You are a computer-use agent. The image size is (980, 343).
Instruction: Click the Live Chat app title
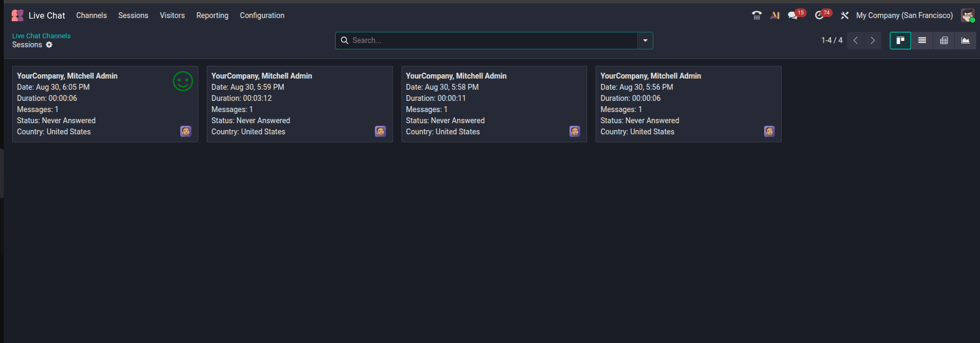[x=47, y=15]
